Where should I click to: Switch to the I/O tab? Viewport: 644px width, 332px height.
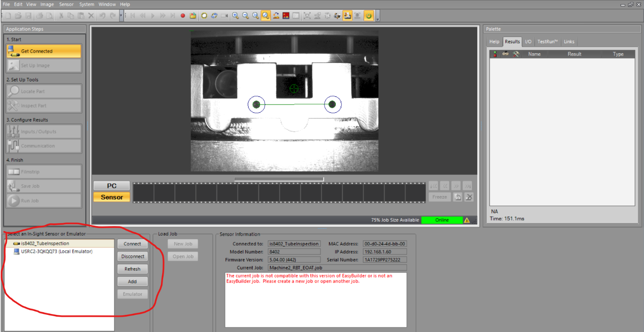point(528,41)
